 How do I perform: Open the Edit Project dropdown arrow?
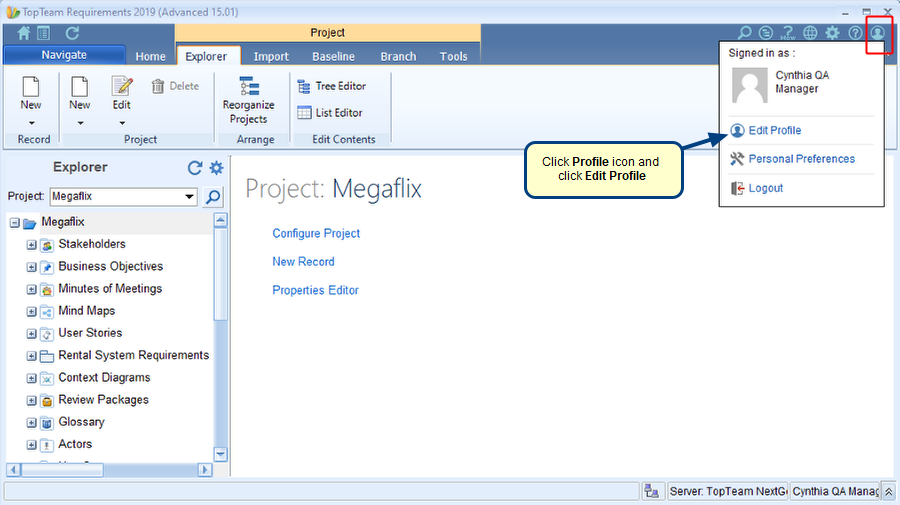pyautogui.click(x=122, y=123)
